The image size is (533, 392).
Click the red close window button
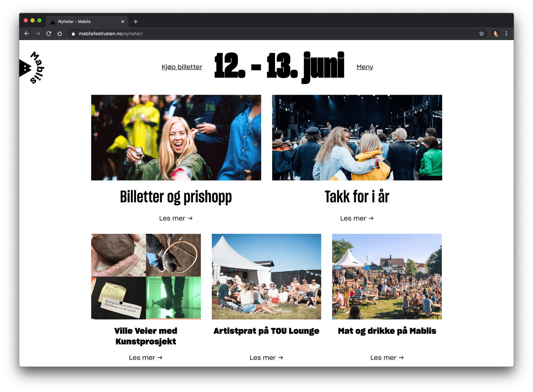[x=26, y=20]
